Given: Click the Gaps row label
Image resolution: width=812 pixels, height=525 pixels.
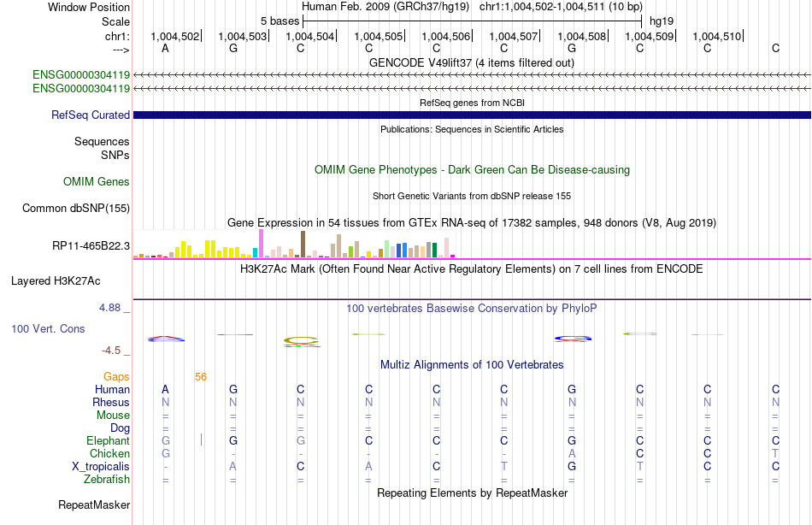Looking at the screenshot, I should (116, 377).
